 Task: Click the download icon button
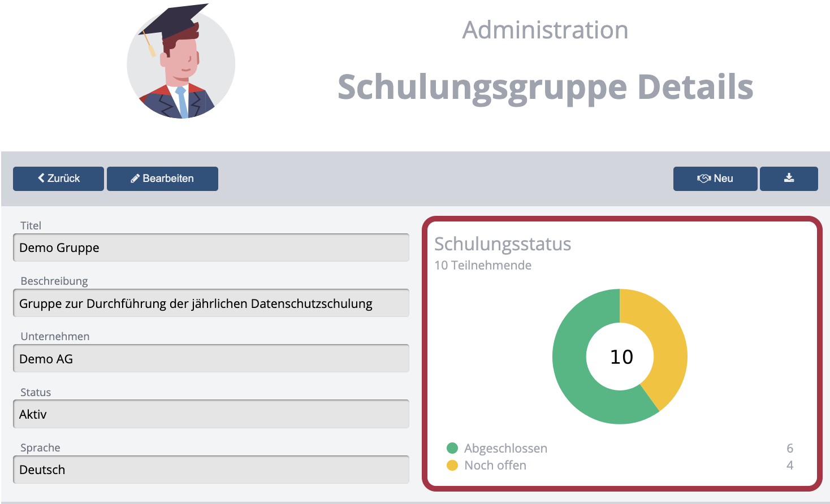pos(789,179)
